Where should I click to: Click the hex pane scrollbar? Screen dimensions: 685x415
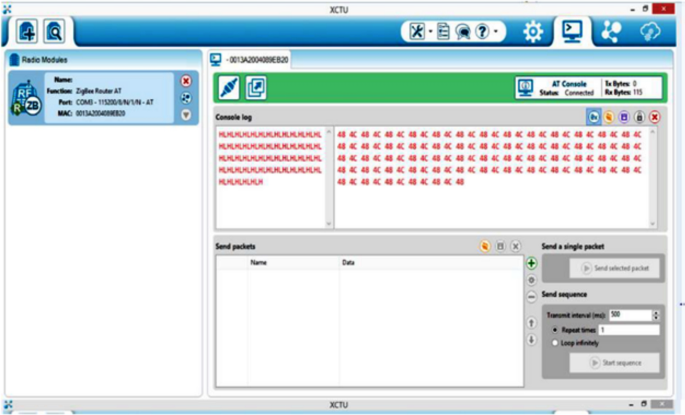tap(653, 177)
